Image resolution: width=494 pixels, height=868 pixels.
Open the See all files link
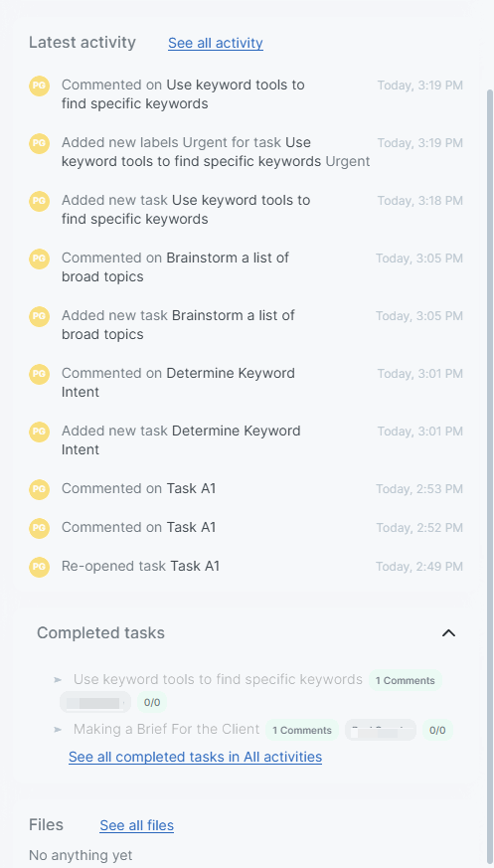(136, 825)
